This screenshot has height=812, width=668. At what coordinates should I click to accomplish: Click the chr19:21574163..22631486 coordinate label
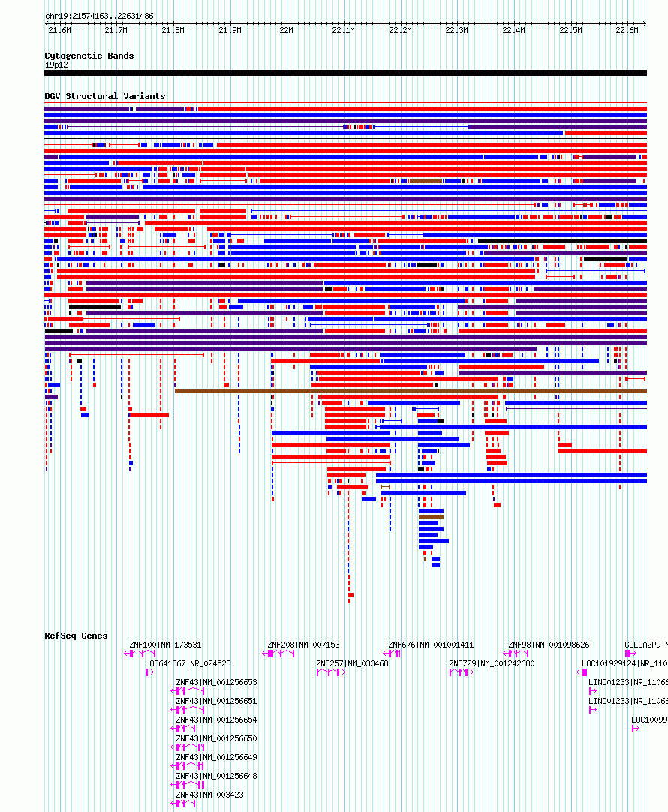tap(99, 16)
